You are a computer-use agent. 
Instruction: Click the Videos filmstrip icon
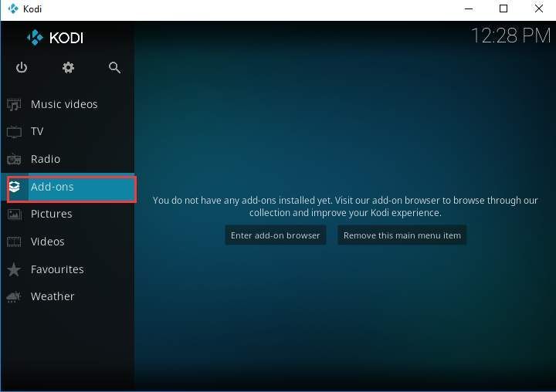pyautogui.click(x=14, y=242)
